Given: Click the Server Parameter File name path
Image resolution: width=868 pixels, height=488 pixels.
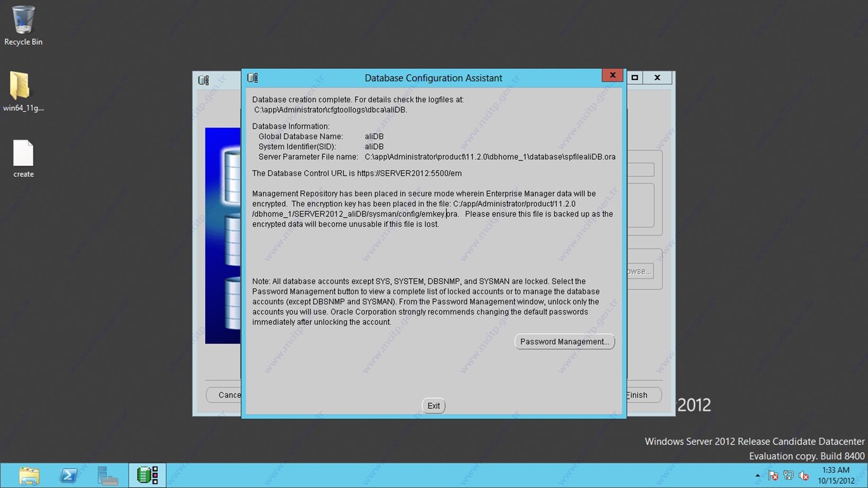Looking at the screenshot, I should 490,157.
